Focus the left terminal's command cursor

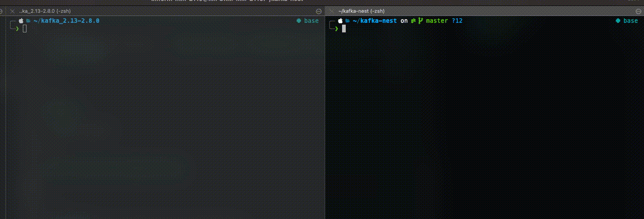point(25,29)
